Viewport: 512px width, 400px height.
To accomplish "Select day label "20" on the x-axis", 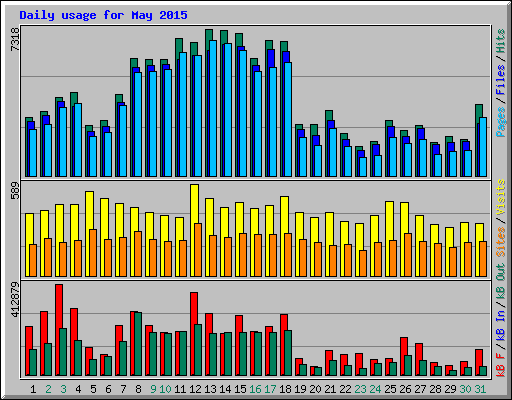I will pyautogui.click(x=315, y=389).
